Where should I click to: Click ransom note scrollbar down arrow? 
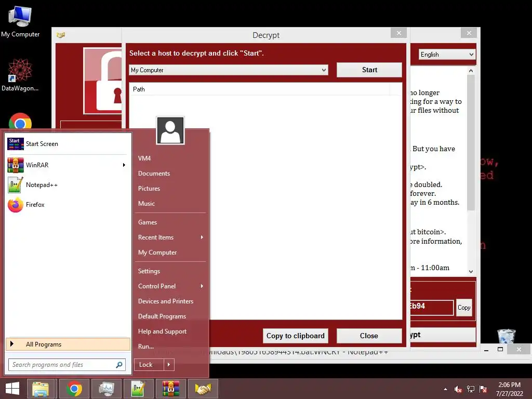[471, 271]
